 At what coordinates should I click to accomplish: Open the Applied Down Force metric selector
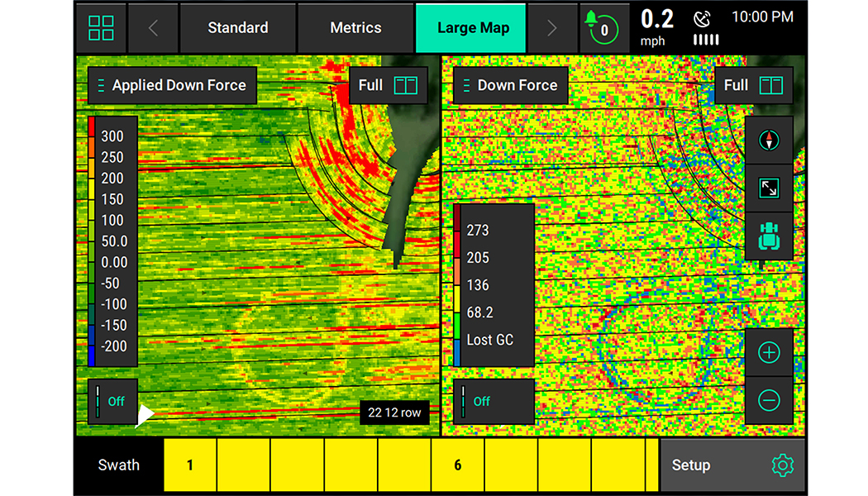click(173, 85)
